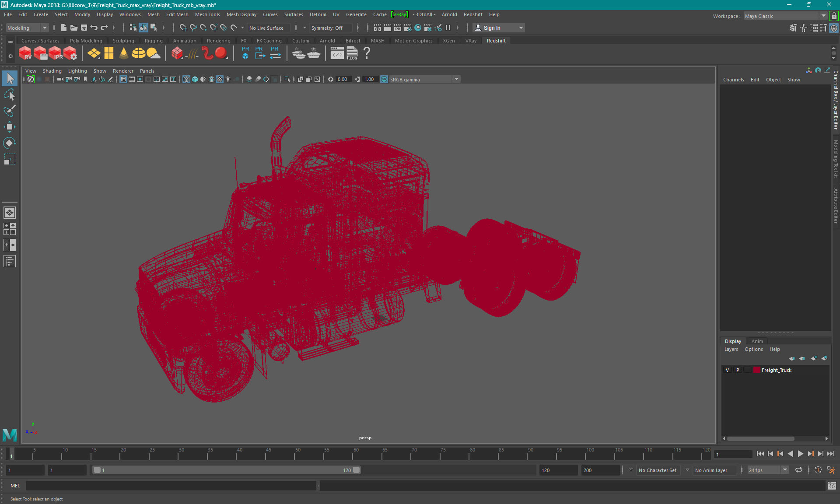The image size is (840, 504).
Task: Open the Outliner layout icon
Action: (x=10, y=261)
